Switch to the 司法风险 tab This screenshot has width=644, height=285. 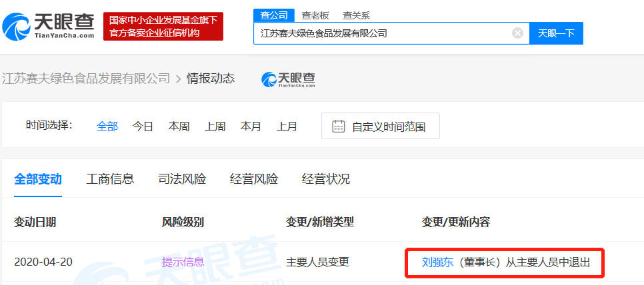(182, 178)
